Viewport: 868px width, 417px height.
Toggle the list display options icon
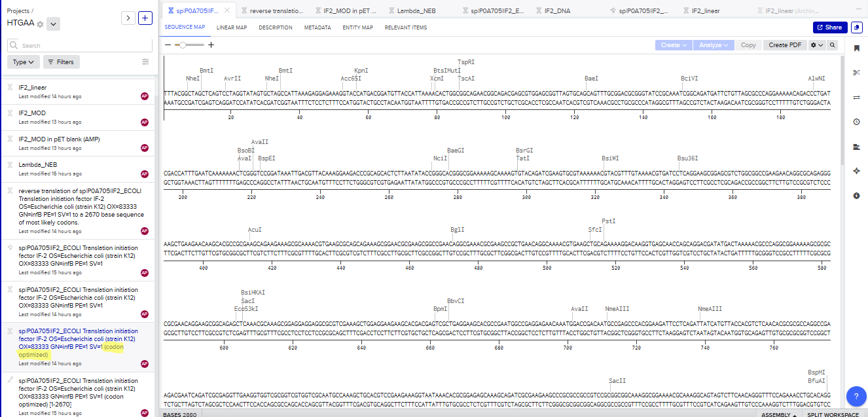click(145, 62)
